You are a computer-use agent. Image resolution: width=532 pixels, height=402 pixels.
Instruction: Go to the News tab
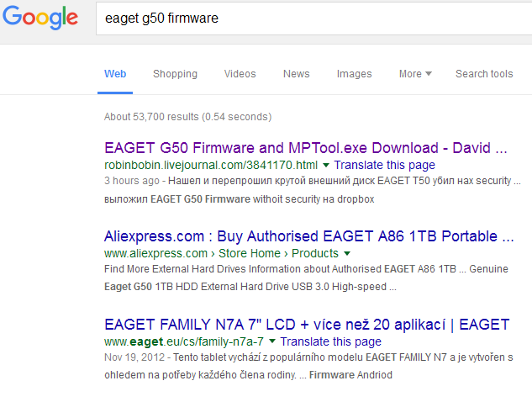296,74
